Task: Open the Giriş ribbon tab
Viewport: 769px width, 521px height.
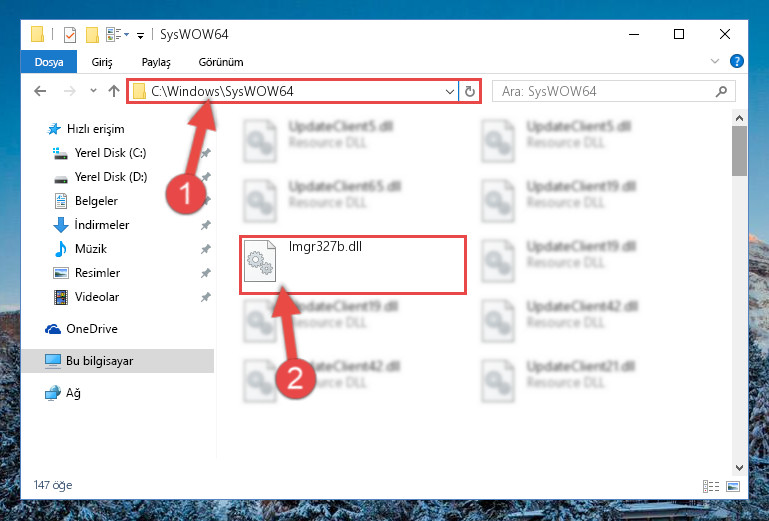Action: click(102, 62)
